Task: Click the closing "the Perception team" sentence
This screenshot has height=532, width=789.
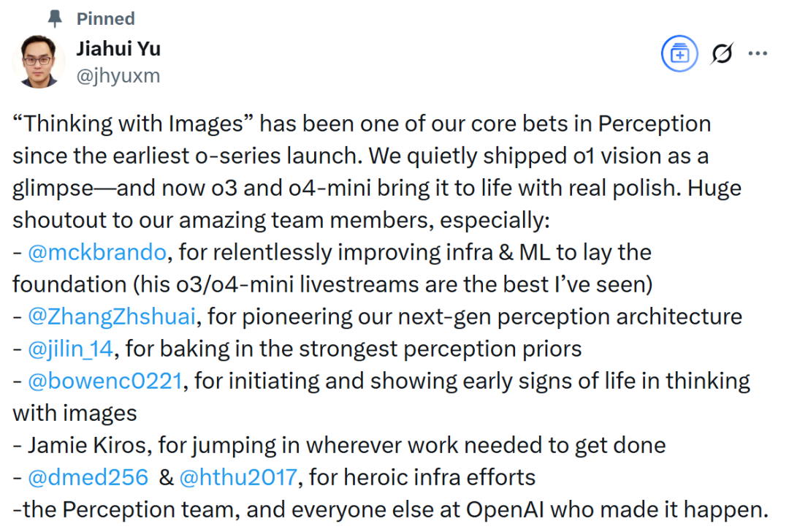Action: 390,510
